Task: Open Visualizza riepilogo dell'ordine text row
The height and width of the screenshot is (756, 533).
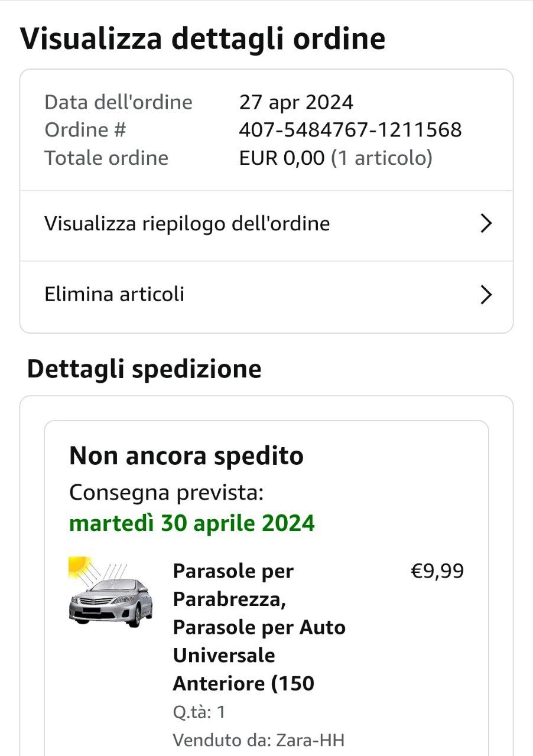Action: (187, 224)
